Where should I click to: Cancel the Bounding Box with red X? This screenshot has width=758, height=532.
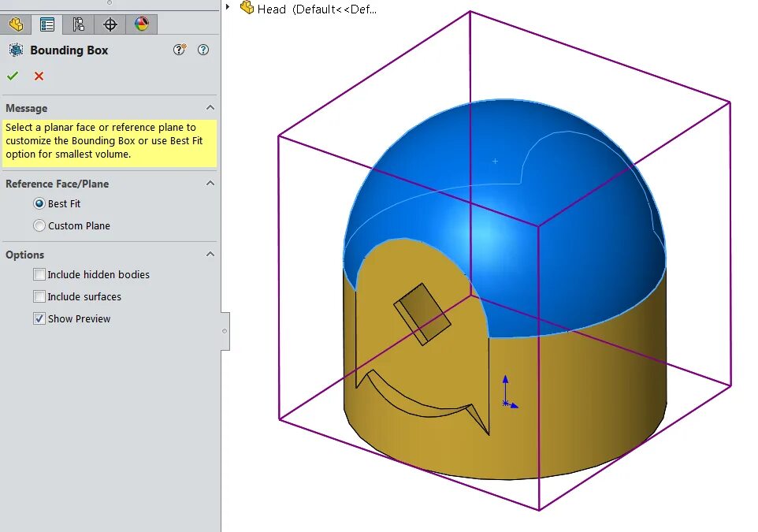(x=39, y=76)
